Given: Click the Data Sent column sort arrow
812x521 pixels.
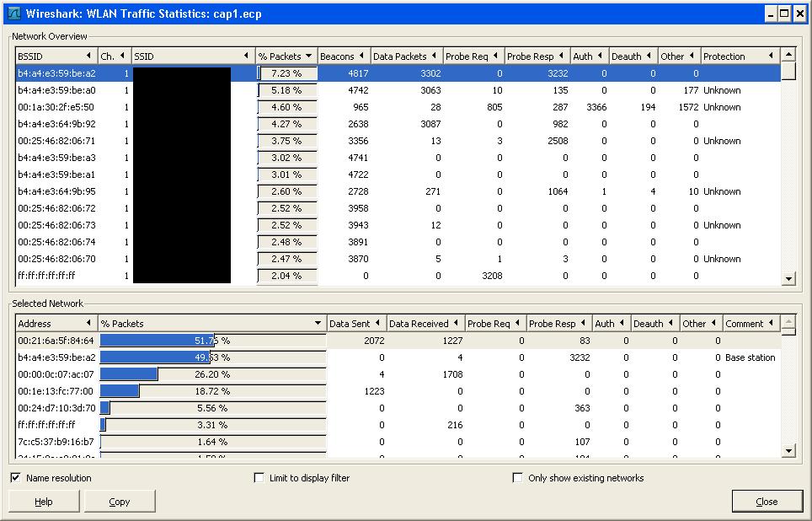Looking at the screenshot, I should tap(377, 323).
